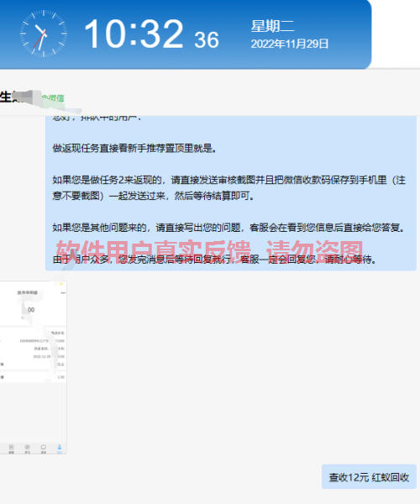Click the 1.50 amount row in thumbnail
The height and width of the screenshot is (504, 420).
(x=33, y=377)
